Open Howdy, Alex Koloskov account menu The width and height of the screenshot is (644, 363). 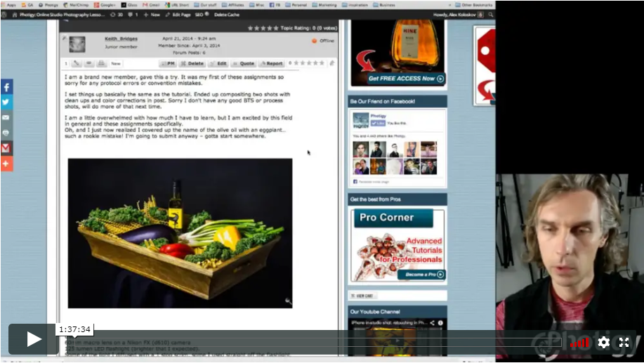458,15
